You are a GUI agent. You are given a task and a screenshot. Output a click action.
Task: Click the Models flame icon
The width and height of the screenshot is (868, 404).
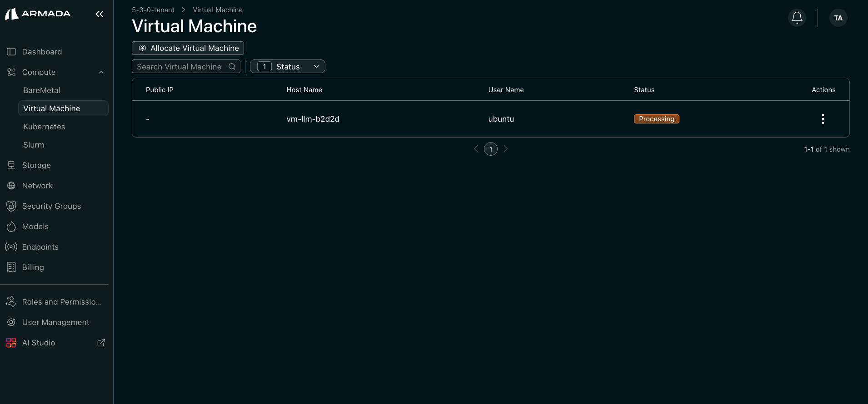coord(11,227)
